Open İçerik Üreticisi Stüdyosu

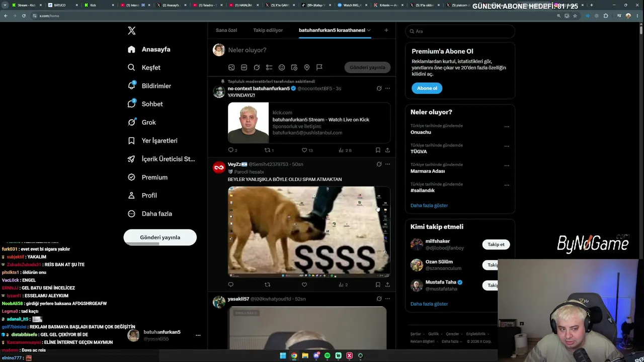tap(161, 159)
